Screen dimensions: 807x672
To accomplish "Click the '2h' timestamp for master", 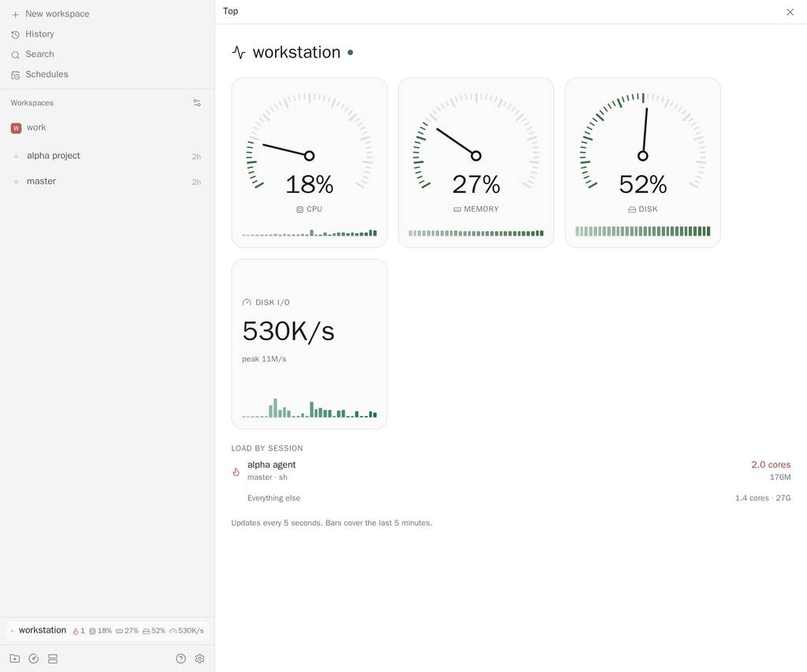I will point(196,182).
